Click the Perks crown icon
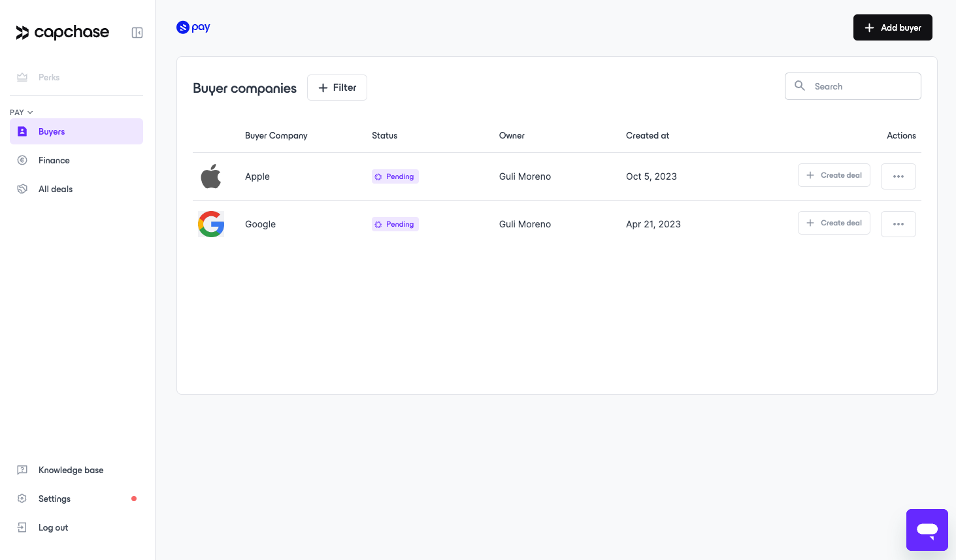 pos(22,77)
